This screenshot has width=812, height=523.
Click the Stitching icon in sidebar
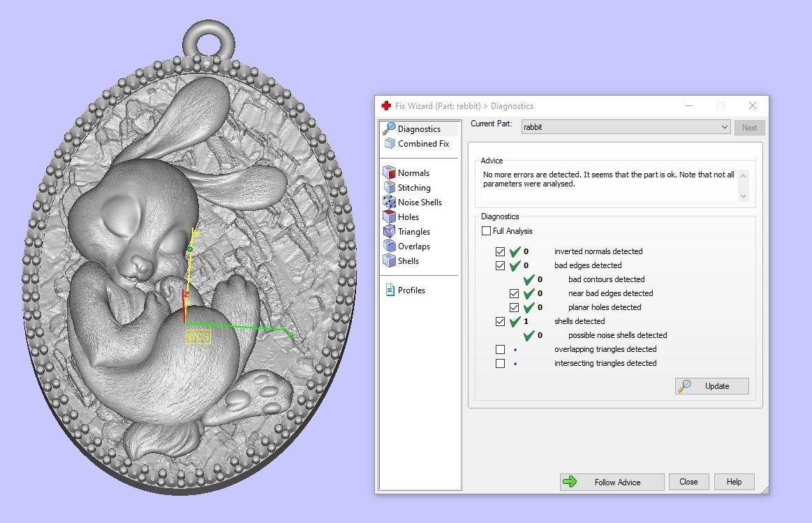pyautogui.click(x=389, y=187)
